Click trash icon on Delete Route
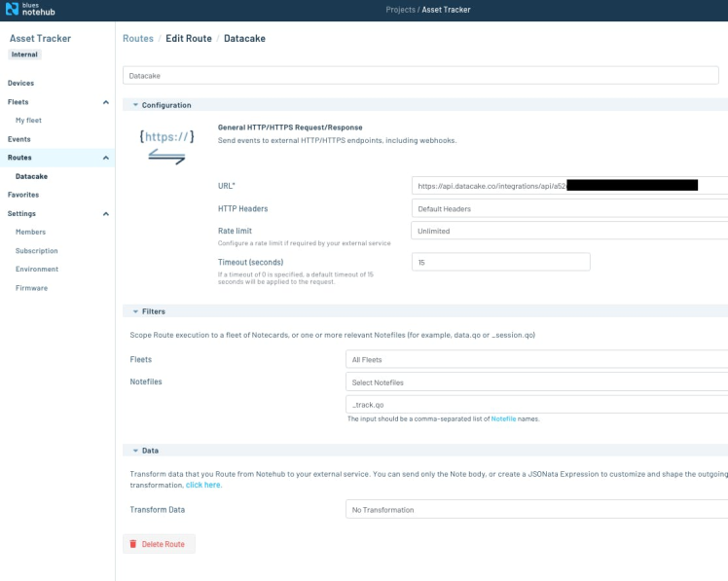This screenshot has height=581, width=728. tap(133, 544)
